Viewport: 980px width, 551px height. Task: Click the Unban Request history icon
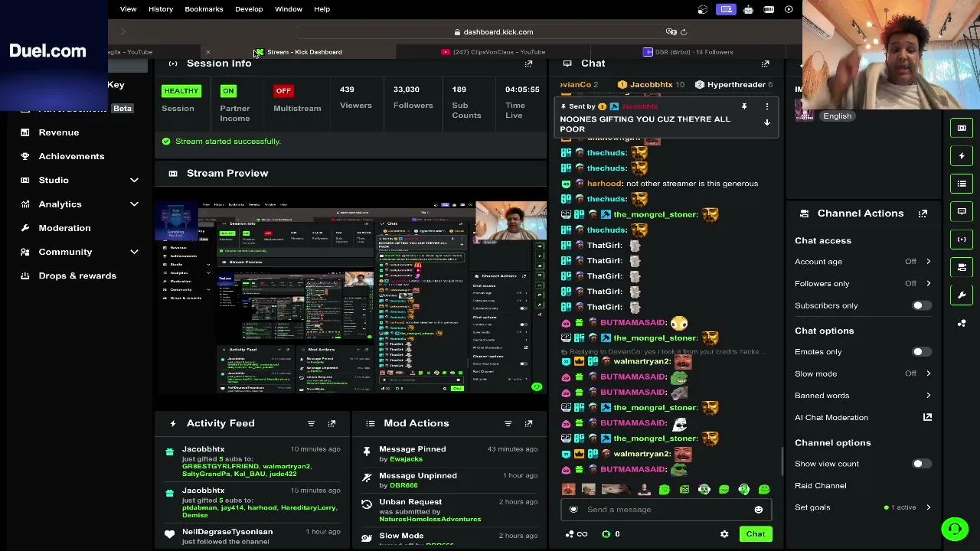click(367, 504)
